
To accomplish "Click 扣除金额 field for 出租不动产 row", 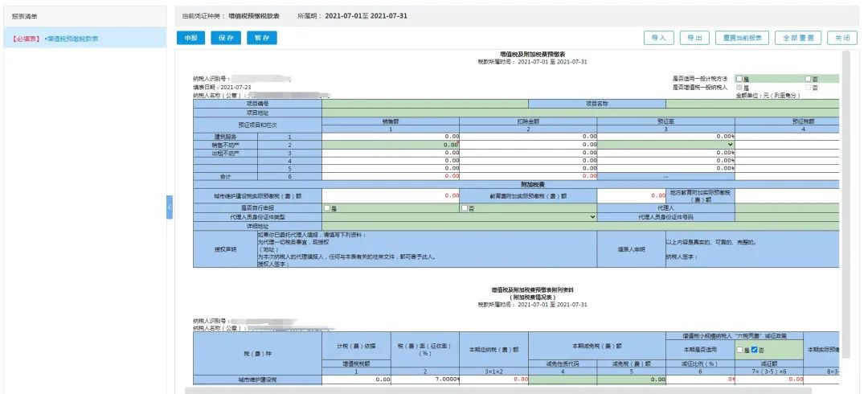I will point(528,153).
